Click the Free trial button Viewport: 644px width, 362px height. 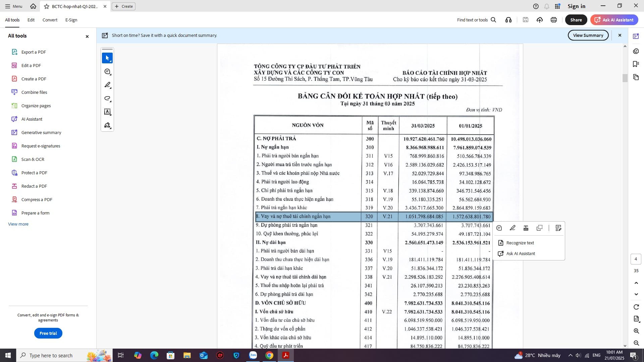click(x=48, y=333)
